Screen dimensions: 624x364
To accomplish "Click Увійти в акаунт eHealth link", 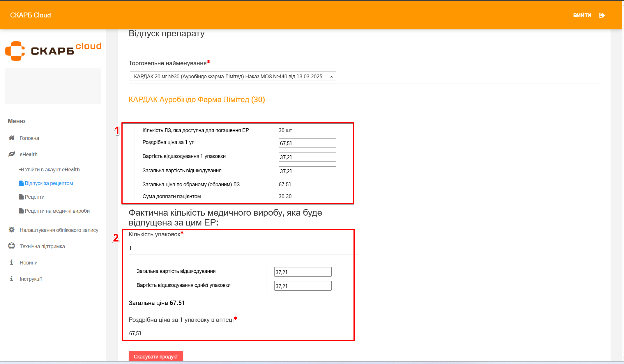I will click(x=52, y=170).
